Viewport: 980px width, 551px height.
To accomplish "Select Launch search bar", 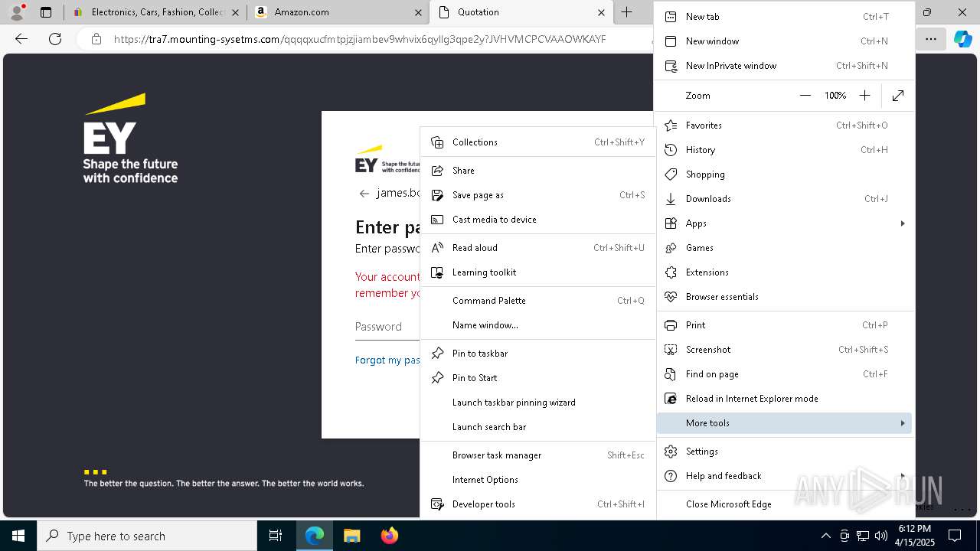I will 538,426.
